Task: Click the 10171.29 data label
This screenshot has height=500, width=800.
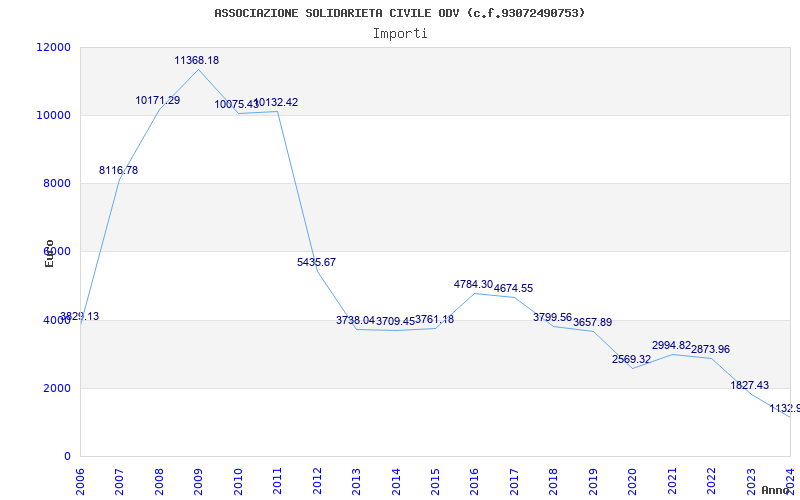Action: pos(158,101)
